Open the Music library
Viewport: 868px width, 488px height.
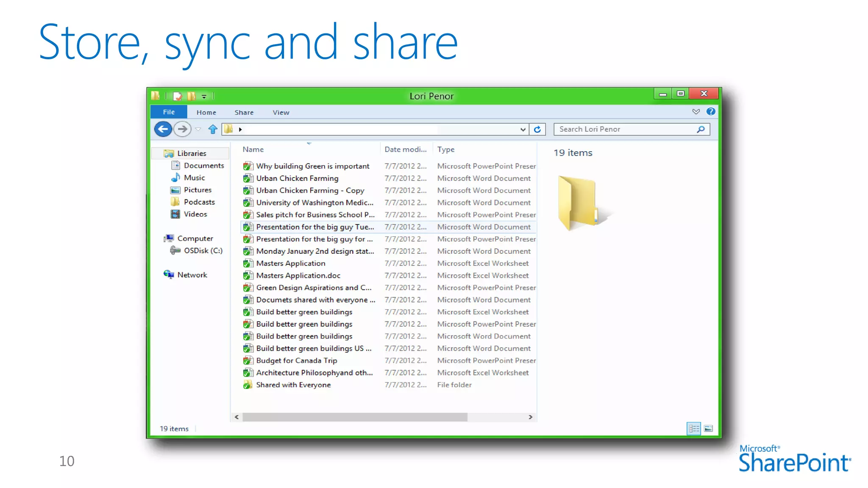pyautogui.click(x=194, y=178)
